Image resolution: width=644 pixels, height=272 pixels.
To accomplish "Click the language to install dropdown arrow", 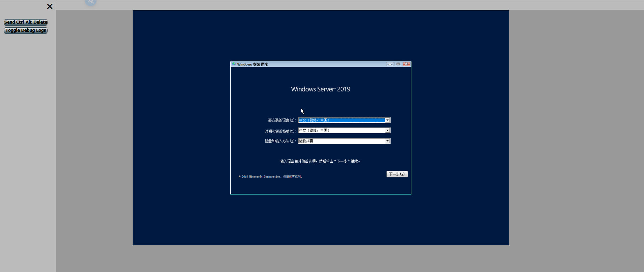I will 387,120.
